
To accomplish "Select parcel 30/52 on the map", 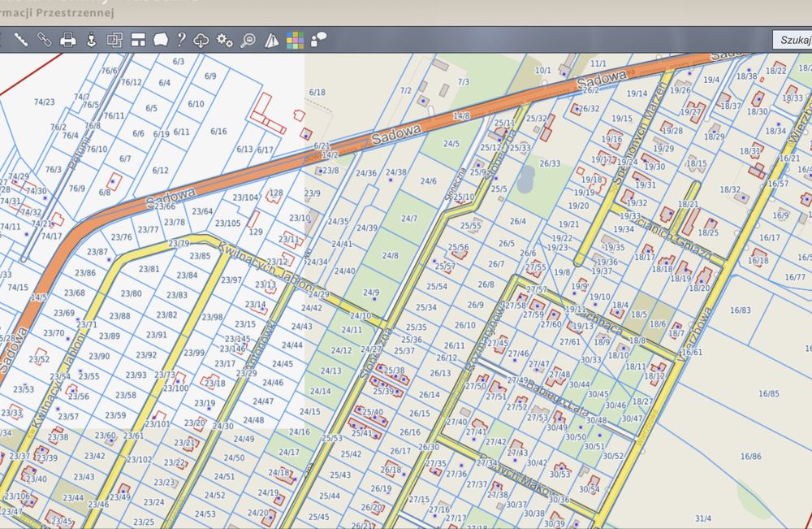I will [613, 455].
